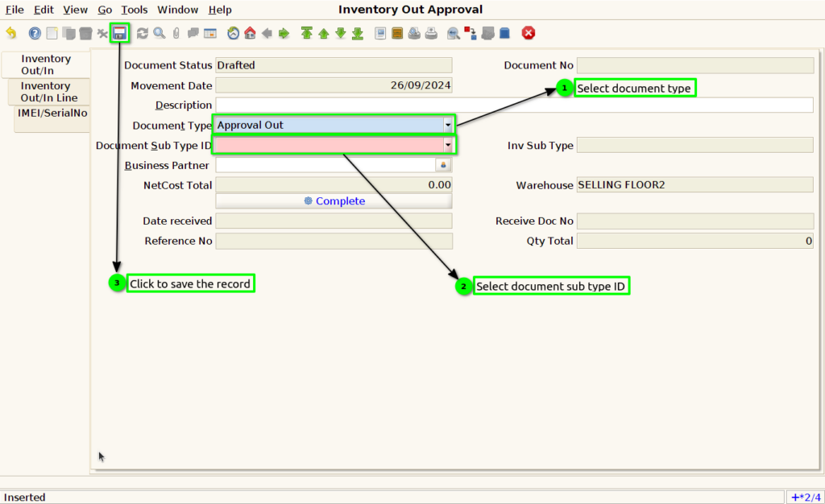Click the Complete button
Image resolution: width=825 pixels, height=504 pixels.
coord(334,200)
